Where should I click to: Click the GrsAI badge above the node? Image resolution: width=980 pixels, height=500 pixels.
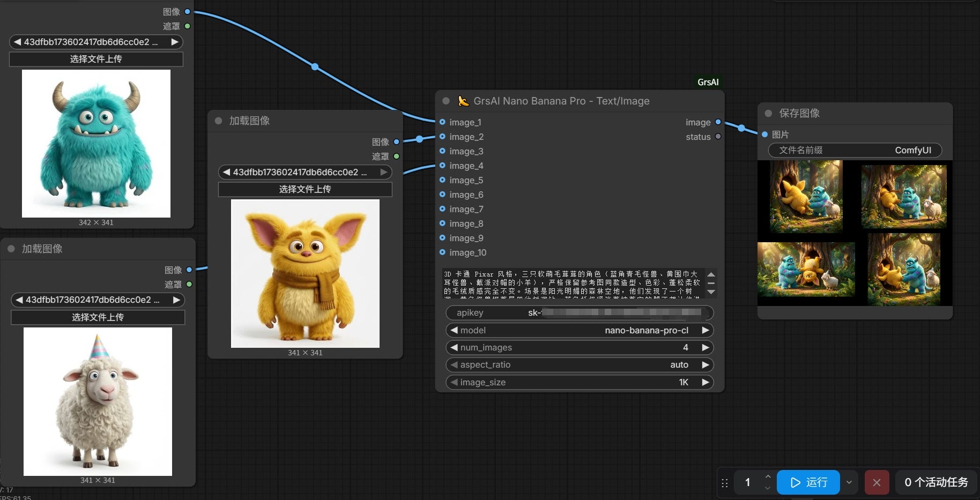pyautogui.click(x=708, y=82)
